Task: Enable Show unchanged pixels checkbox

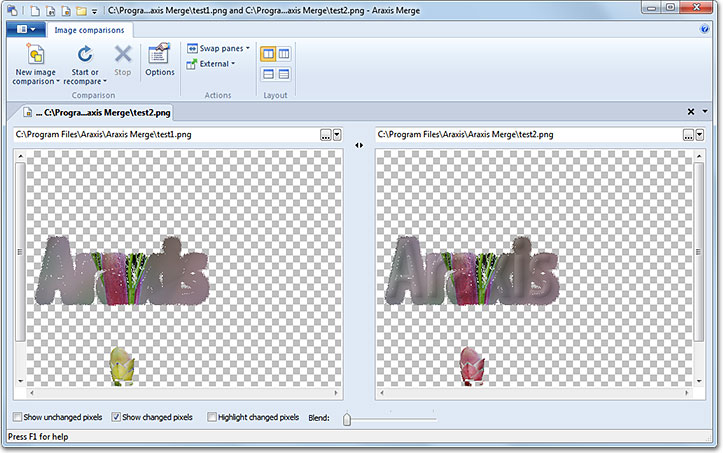Action: [x=18, y=417]
